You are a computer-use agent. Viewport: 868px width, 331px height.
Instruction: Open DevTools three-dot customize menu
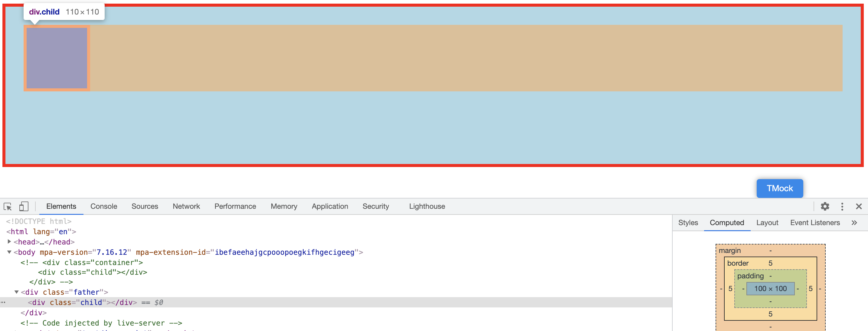[x=842, y=206]
